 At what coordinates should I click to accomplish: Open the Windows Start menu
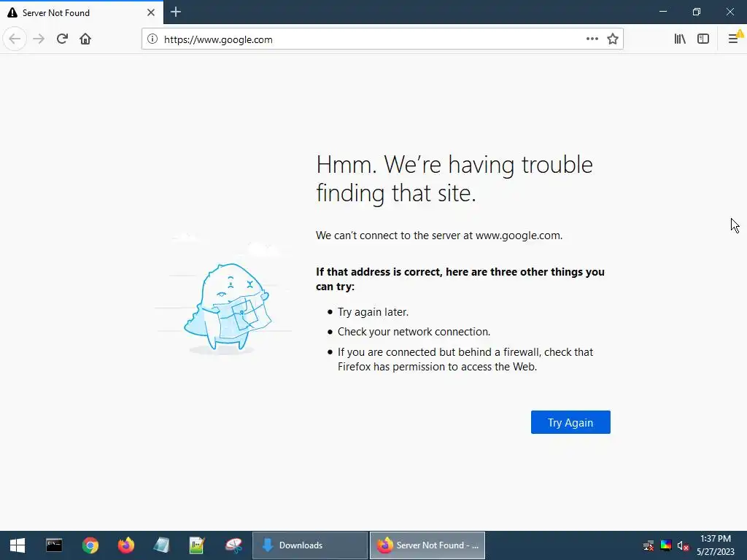18,545
